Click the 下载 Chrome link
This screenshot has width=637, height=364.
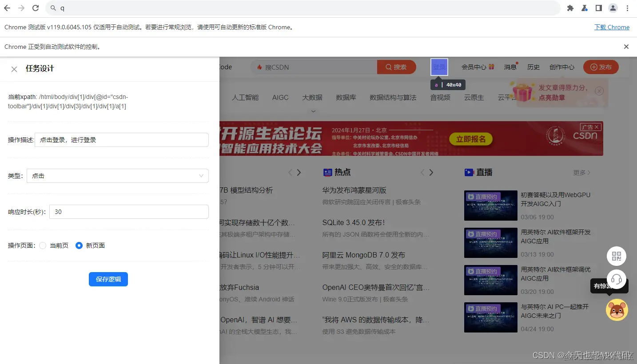(x=612, y=27)
